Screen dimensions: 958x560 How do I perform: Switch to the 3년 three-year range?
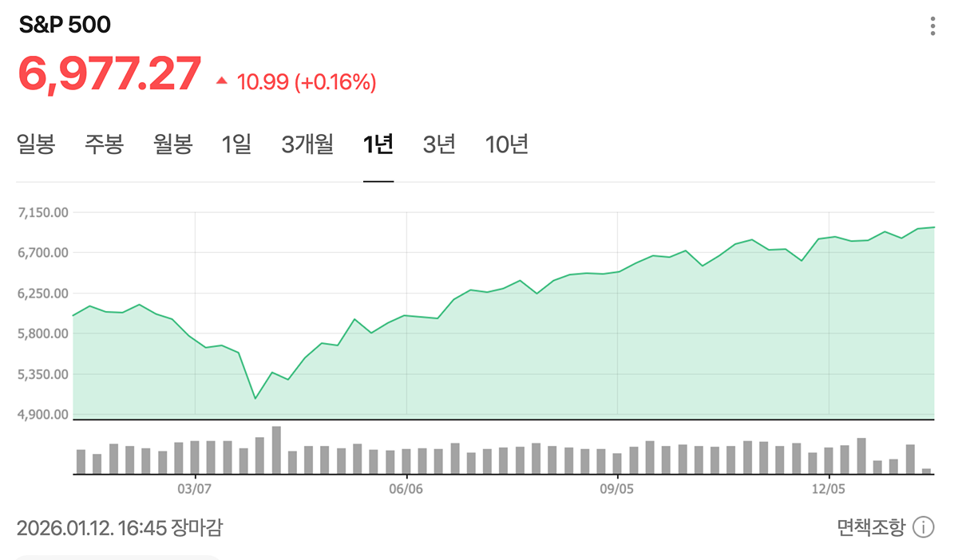(439, 145)
